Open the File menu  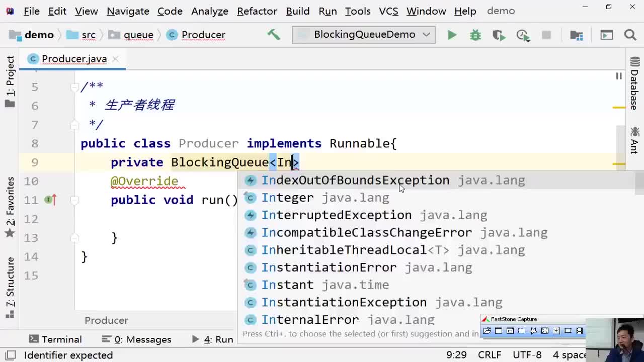tap(31, 11)
